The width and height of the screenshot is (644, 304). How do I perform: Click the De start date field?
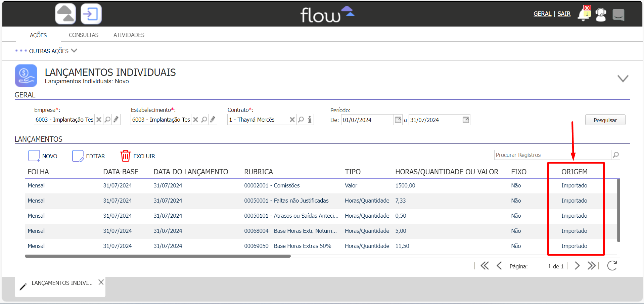367,120
